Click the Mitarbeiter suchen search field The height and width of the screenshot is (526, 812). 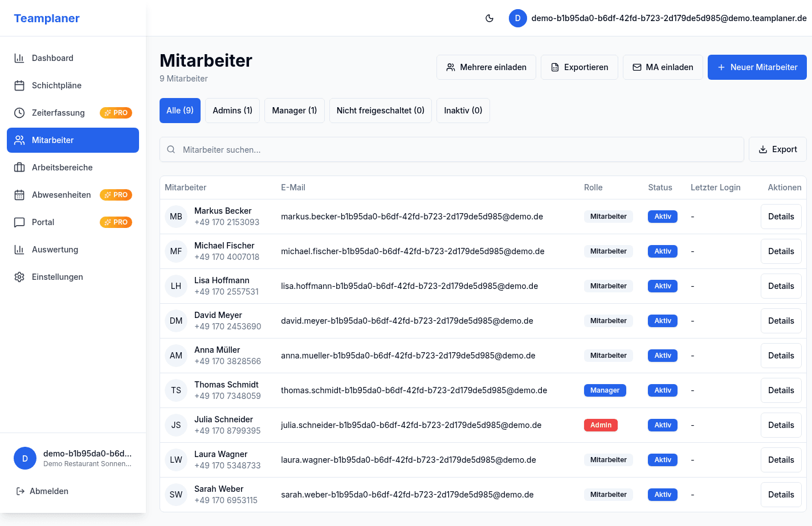point(451,150)
